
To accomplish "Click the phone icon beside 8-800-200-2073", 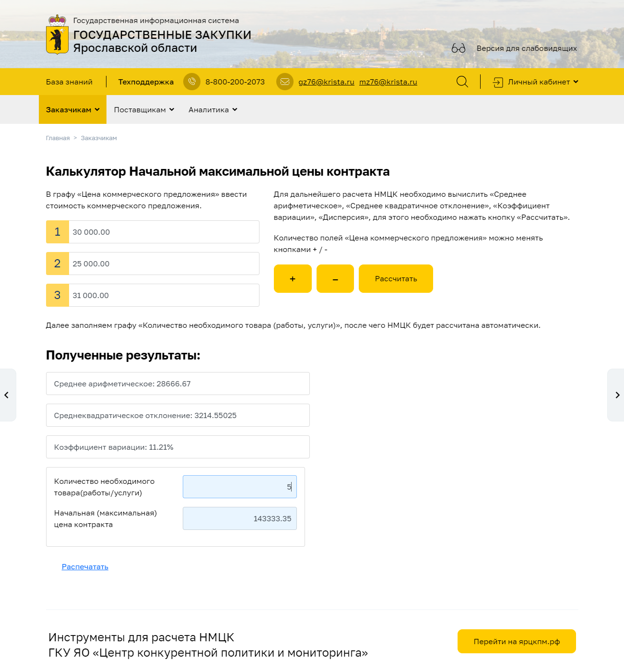I will 192,82.
